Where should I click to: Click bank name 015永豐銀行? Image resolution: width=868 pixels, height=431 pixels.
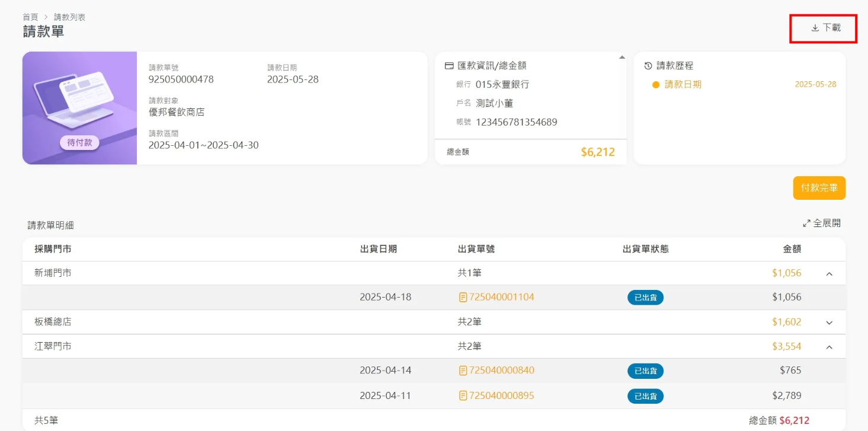(x=502, y=85)
